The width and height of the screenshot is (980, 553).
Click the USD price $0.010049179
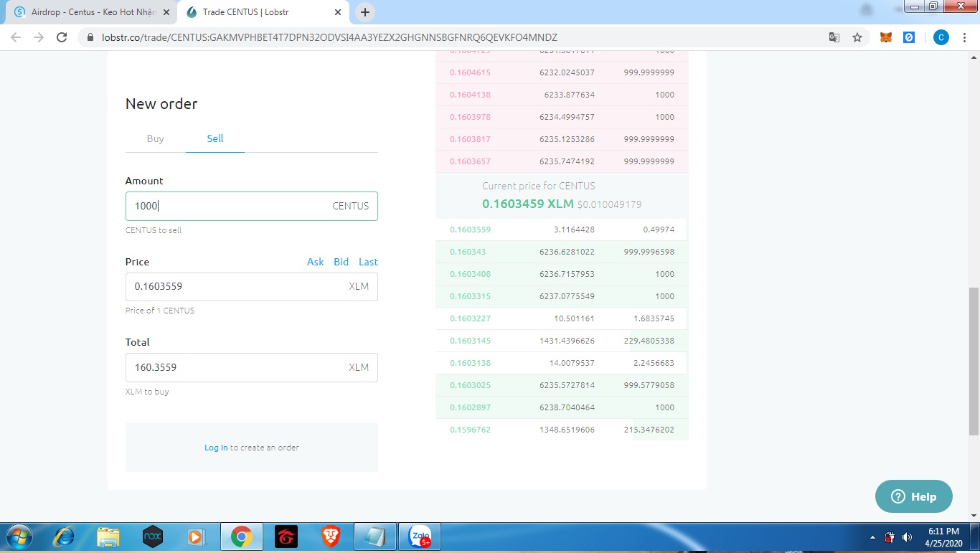click(610, 204)
